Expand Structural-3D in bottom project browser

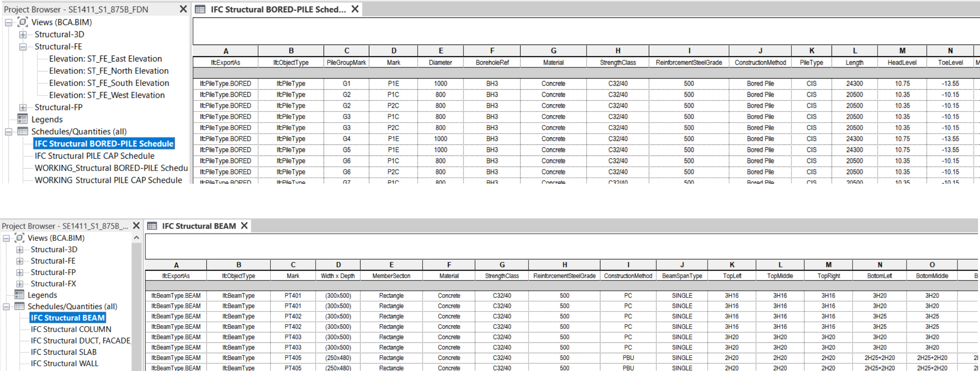(19, 250)
